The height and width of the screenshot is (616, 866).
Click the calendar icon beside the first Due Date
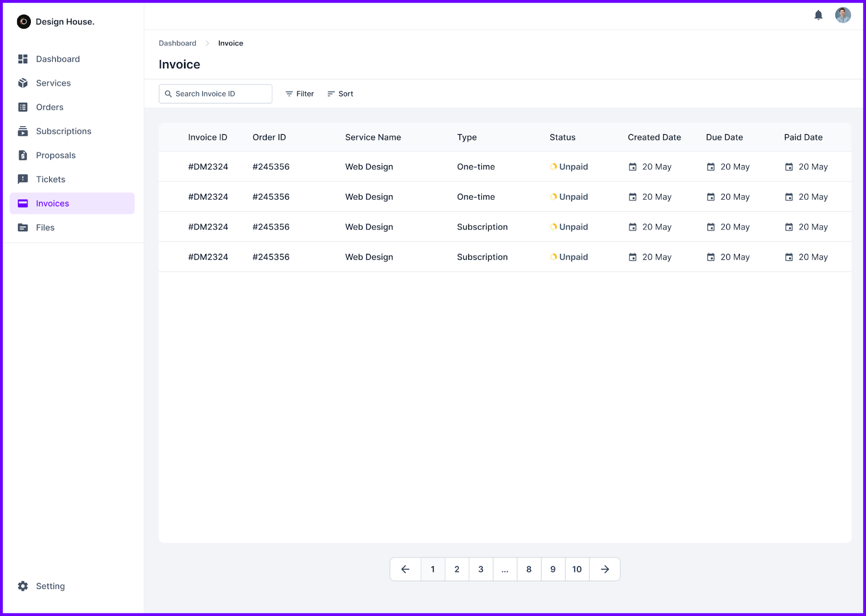coord(711,167)
